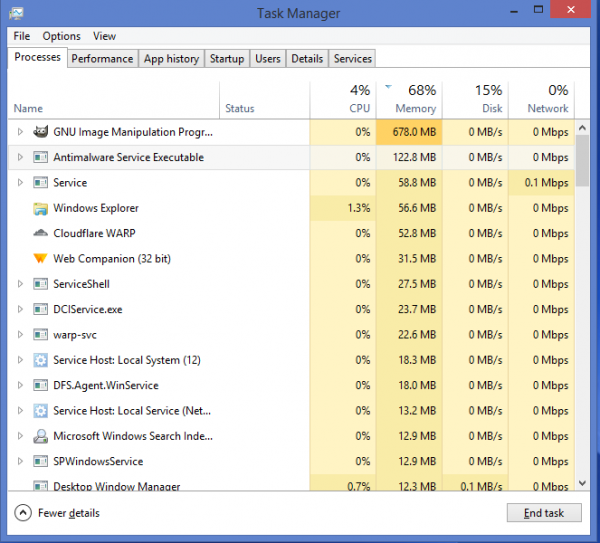
Task: Expand the Microsoft Windows Search Indexer group
Action: 20,436
